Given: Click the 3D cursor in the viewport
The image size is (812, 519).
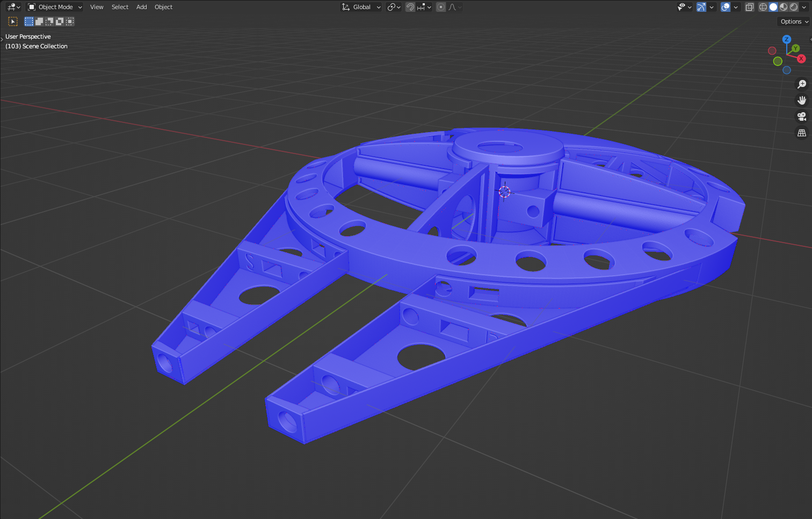Looking at the screenshot, I should tap(504, 191).
